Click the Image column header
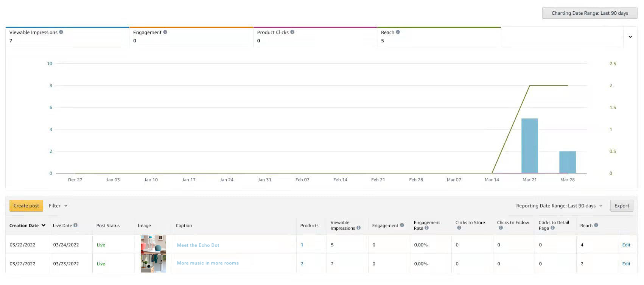This screenshot has height=285, width=644. pos(144,225)
